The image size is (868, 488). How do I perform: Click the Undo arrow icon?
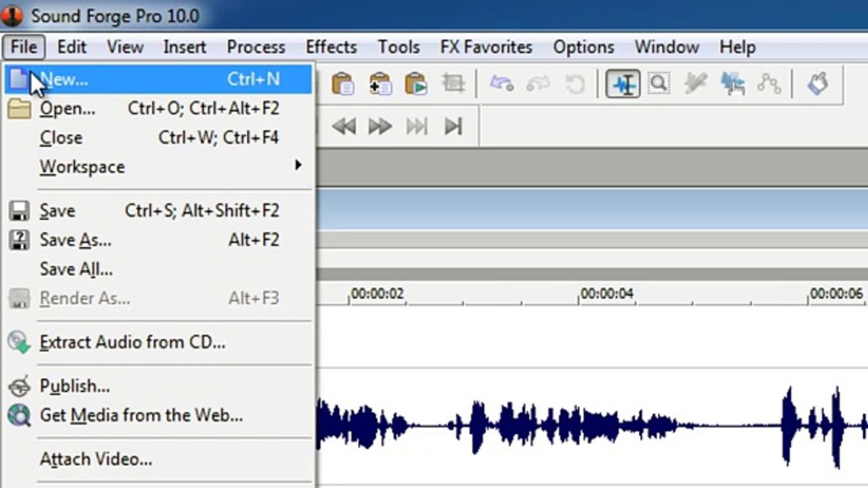(501, 84)
